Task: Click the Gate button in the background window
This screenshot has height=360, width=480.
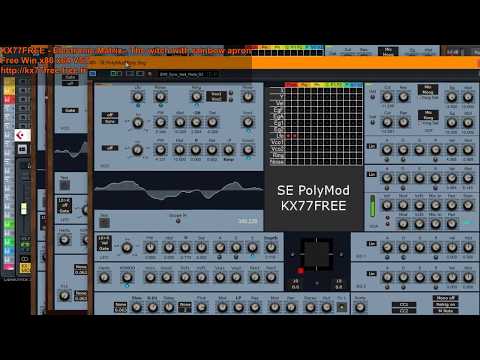Action: click(x=70, y=110)
